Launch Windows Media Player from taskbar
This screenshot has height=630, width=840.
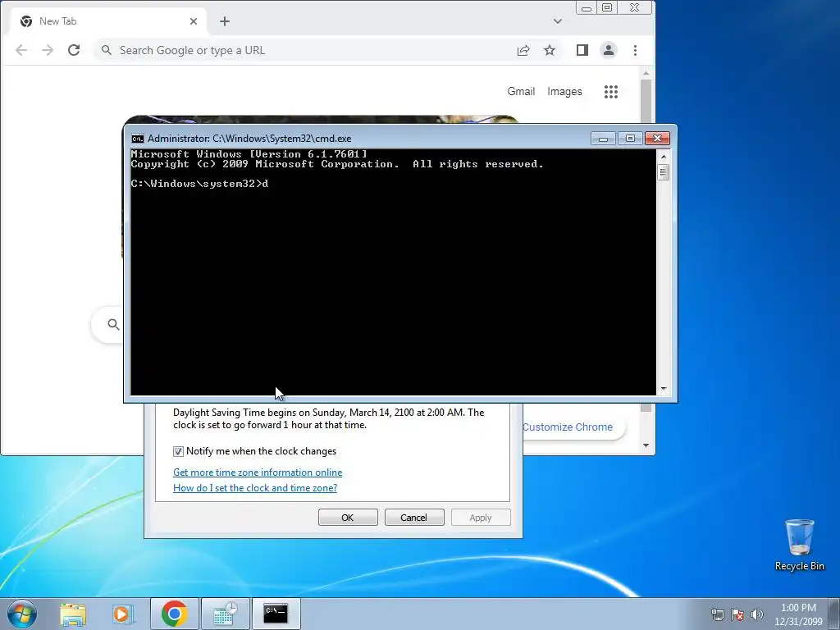click(122, 614)
